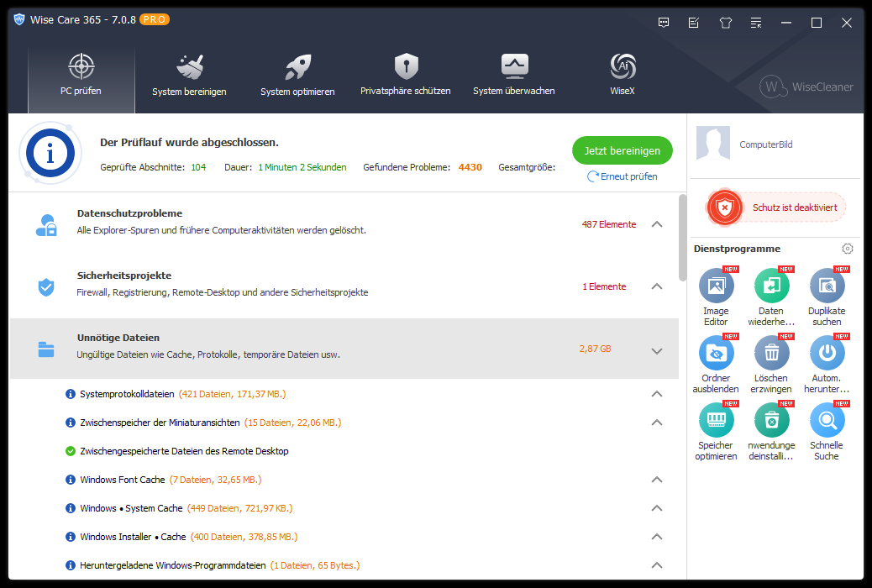Click the 4430 found problems number
Image resolution: width=872 pixels, height=588 pixels.
click(470, 167)
